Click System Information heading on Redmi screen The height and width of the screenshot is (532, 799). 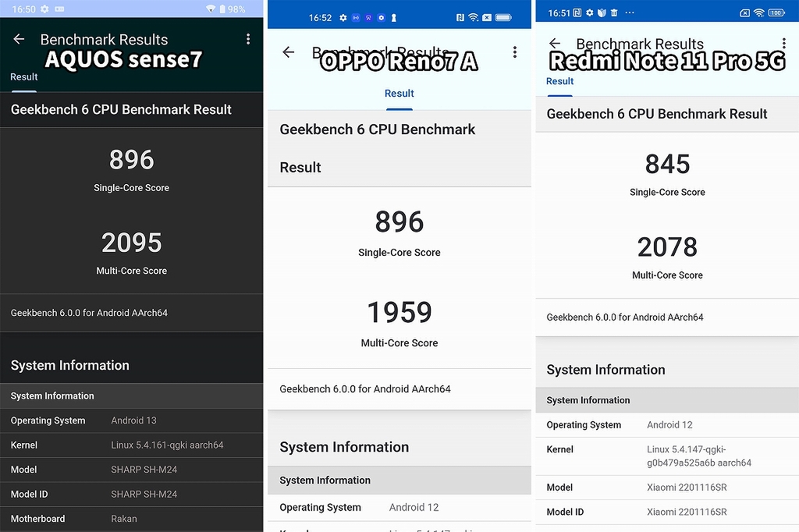tap(605, 370)
